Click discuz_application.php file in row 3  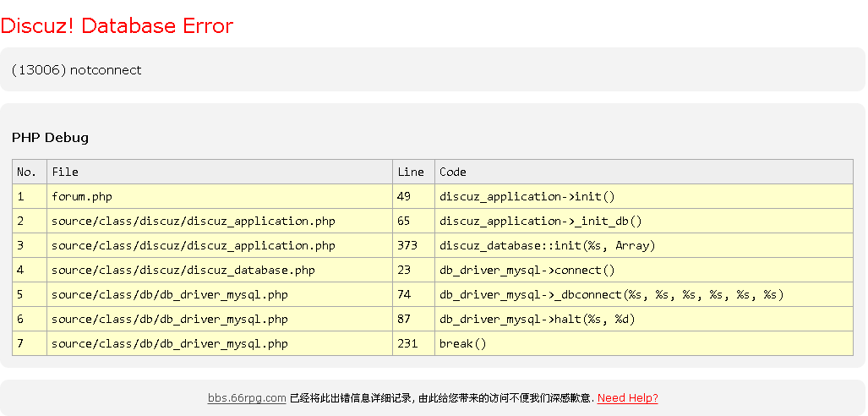(220, 245)
